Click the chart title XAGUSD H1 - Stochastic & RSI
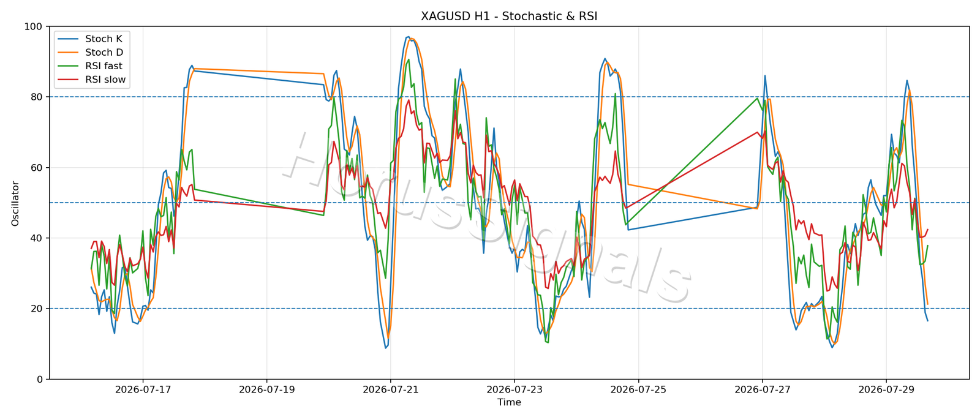980x420 pixels. [509, 17]
